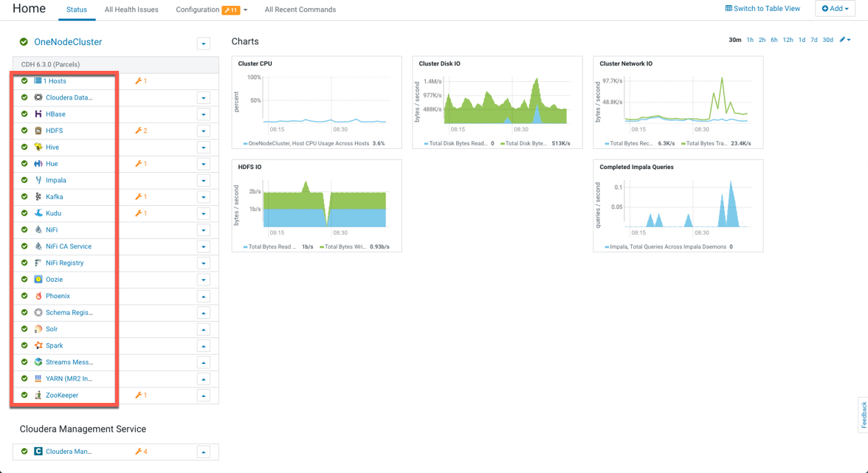Click the Cluster Disk IO chart
This screenshot has width=868, height=473.
point(497,103)
